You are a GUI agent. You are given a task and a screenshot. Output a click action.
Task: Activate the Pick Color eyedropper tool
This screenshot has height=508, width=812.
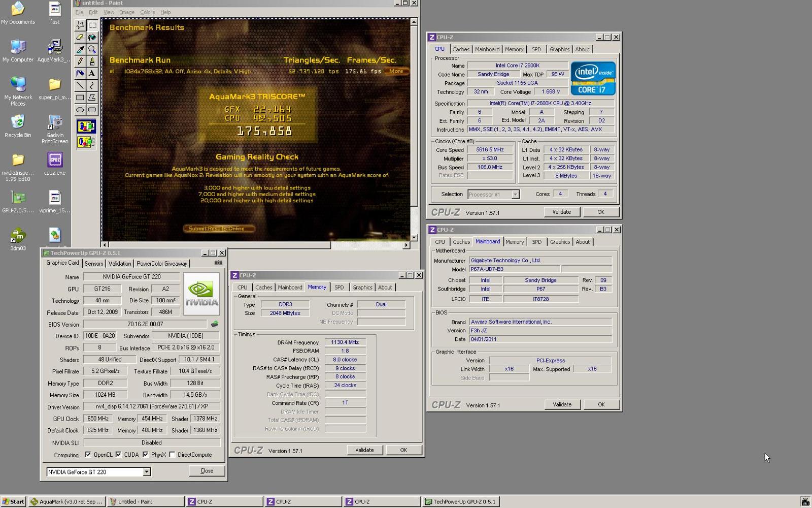[80, 49]
